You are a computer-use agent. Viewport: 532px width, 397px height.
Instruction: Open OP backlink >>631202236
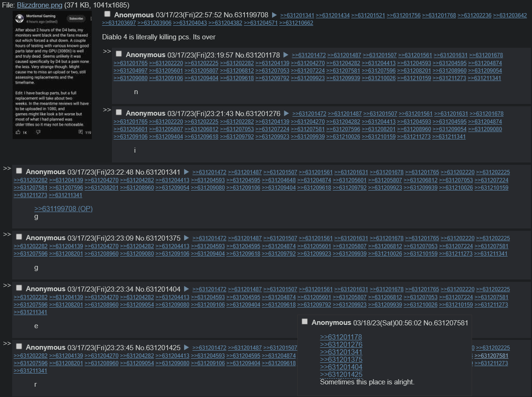pos(474,15)
